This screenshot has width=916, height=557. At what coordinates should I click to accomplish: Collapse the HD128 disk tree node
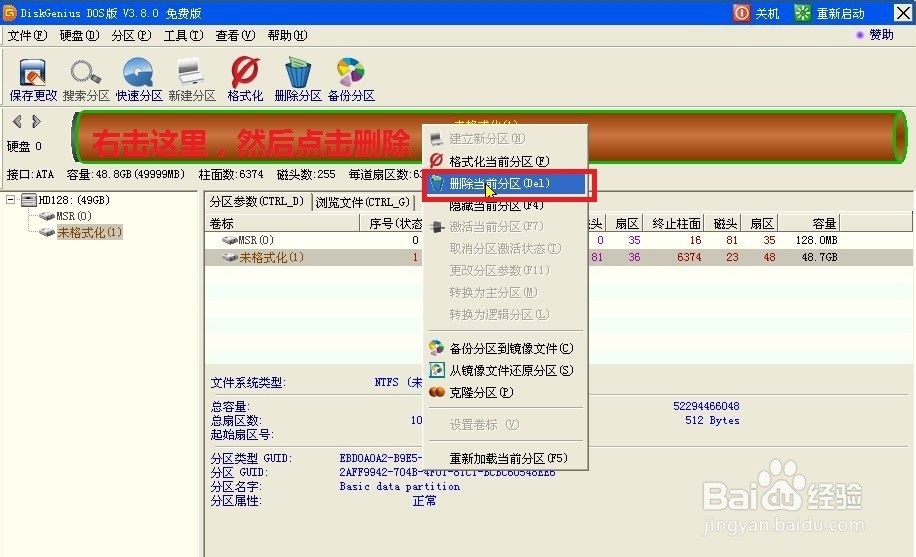click(11, 200)
